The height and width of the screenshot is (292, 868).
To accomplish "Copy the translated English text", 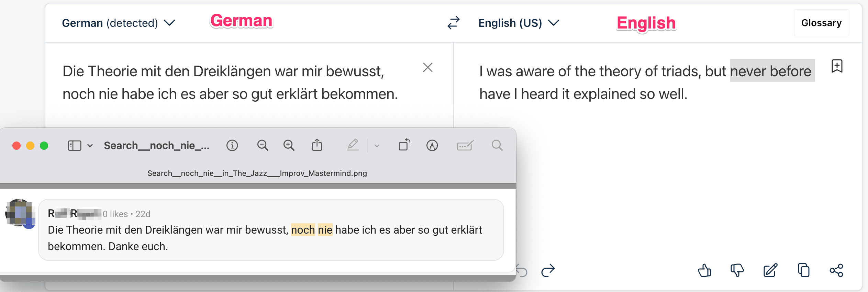I will 803,271.
